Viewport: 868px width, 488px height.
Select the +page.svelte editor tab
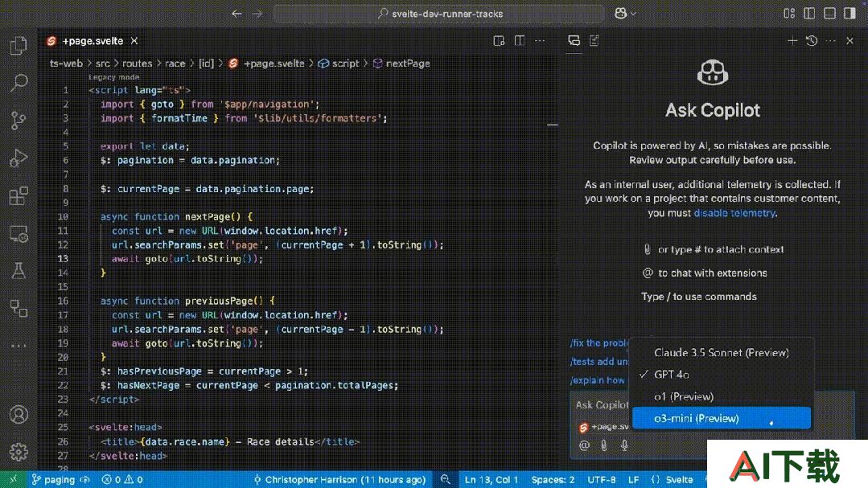click(x=93, y=41)
